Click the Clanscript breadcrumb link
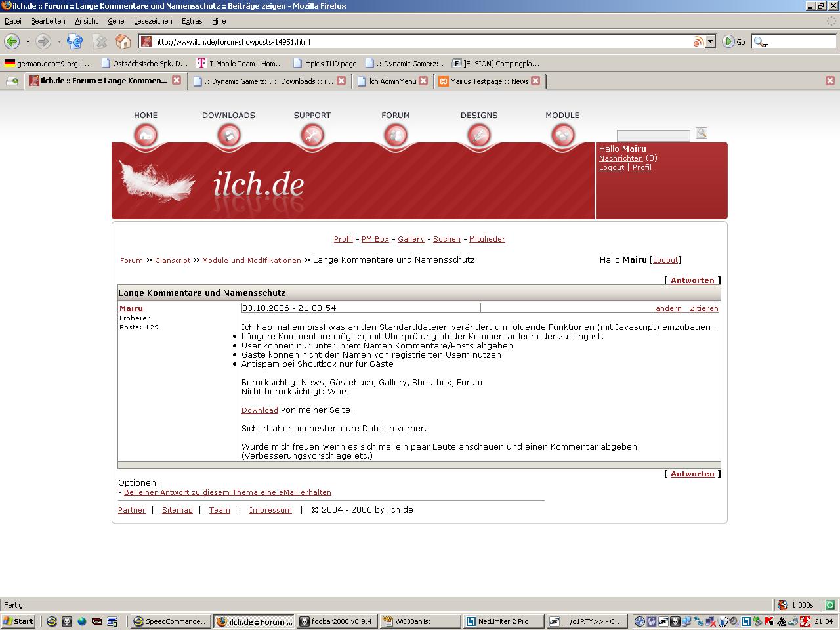The width and height of the screenshot is (840, 630). [x=173, y=260]
